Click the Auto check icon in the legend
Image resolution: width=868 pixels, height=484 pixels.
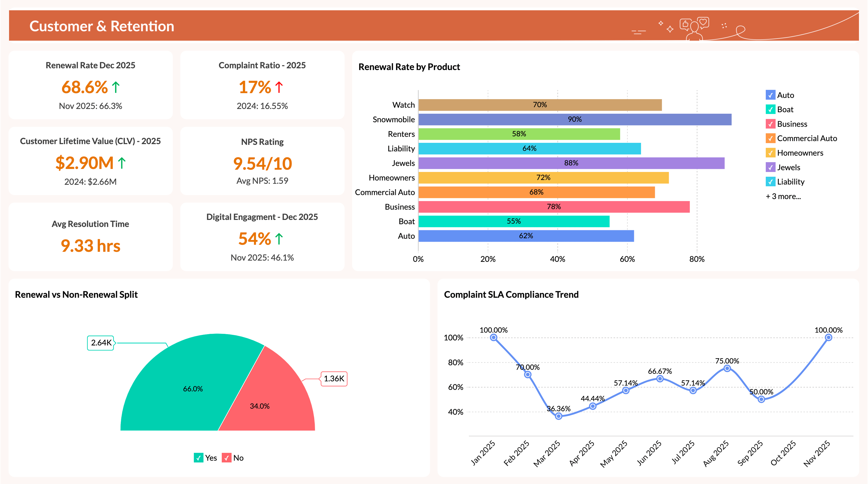click(x=770, y=95)
